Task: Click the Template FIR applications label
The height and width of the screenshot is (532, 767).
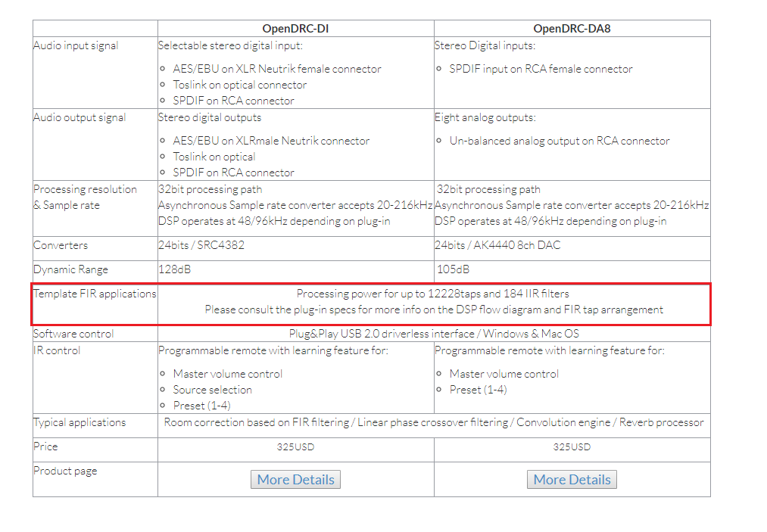Action: click(95, 294)
